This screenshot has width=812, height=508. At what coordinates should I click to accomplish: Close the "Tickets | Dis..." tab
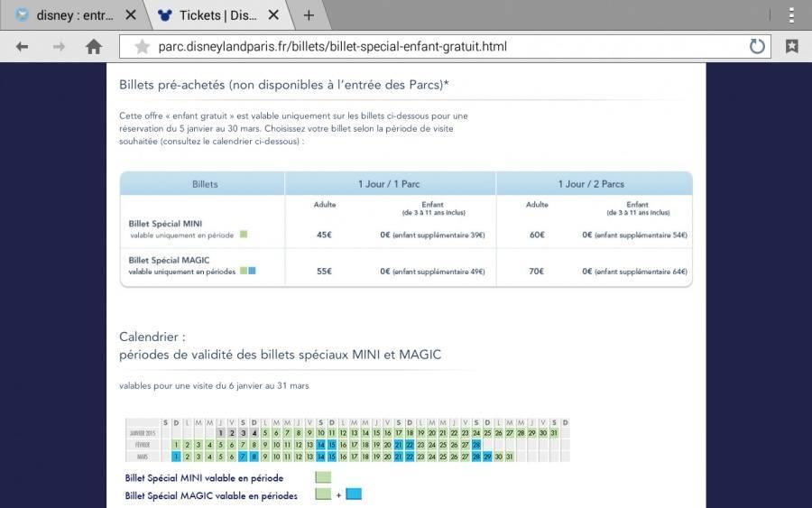273,15
